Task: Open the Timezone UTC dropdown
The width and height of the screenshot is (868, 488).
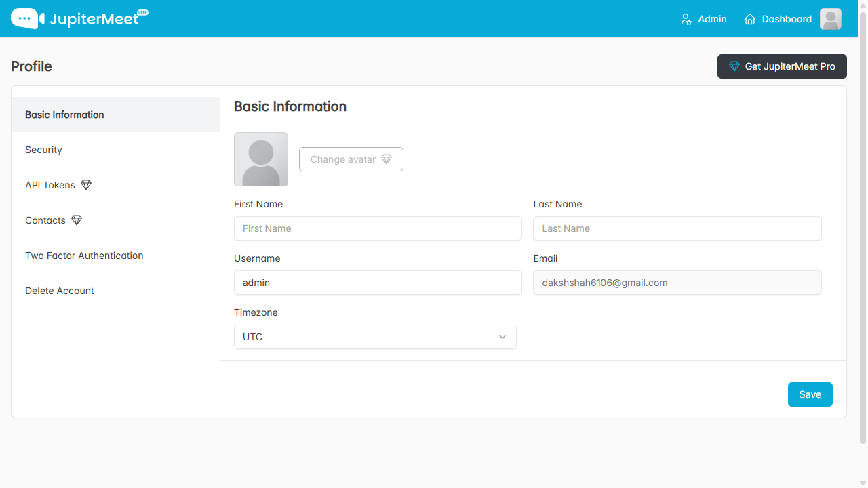Action: click(375, 337)
